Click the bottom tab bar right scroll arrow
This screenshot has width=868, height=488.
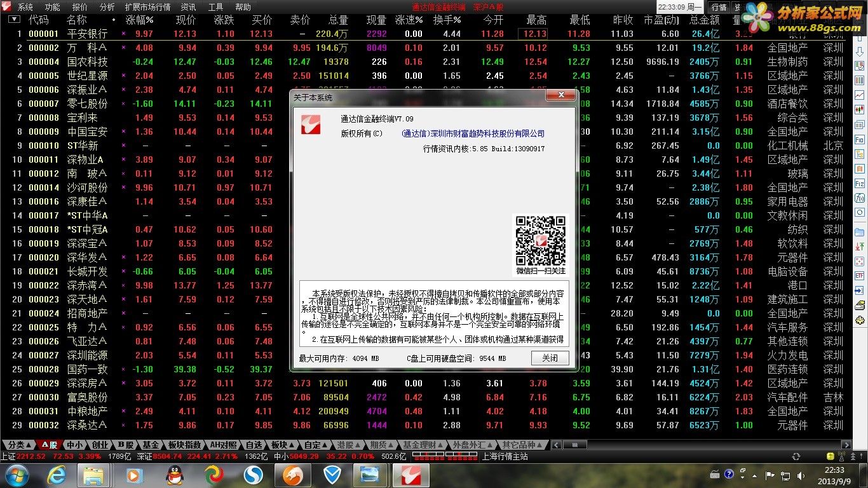click(x=846, y=445)
